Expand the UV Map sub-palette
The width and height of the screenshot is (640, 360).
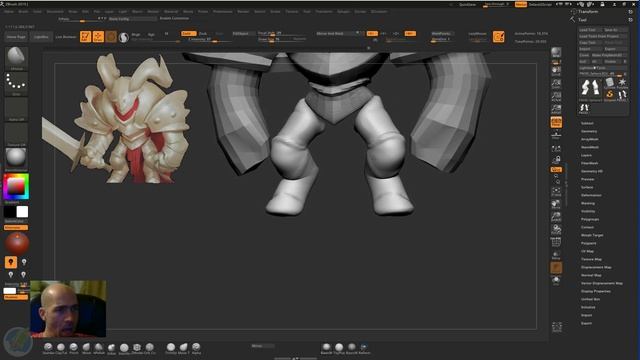587,251
